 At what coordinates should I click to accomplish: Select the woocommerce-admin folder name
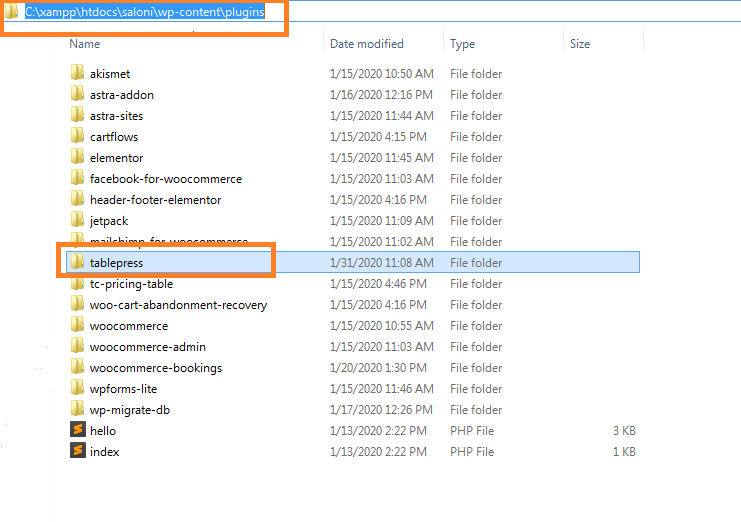148,347
